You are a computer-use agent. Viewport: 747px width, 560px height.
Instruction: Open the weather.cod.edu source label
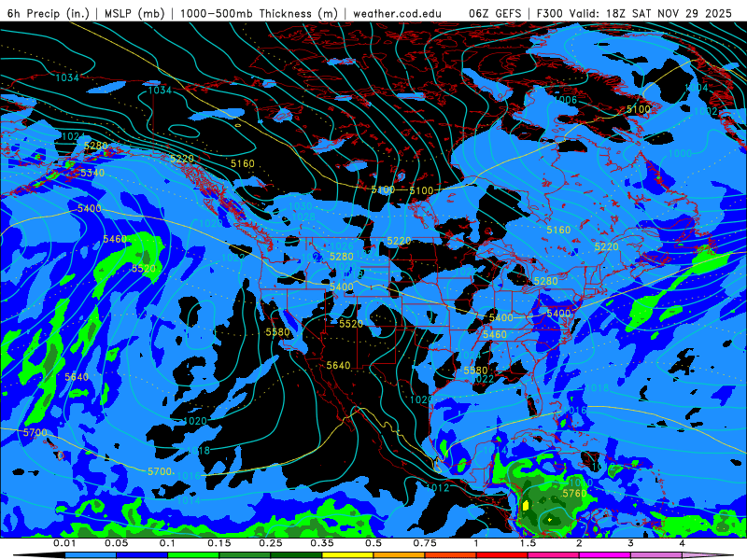(x=397, y=13)
